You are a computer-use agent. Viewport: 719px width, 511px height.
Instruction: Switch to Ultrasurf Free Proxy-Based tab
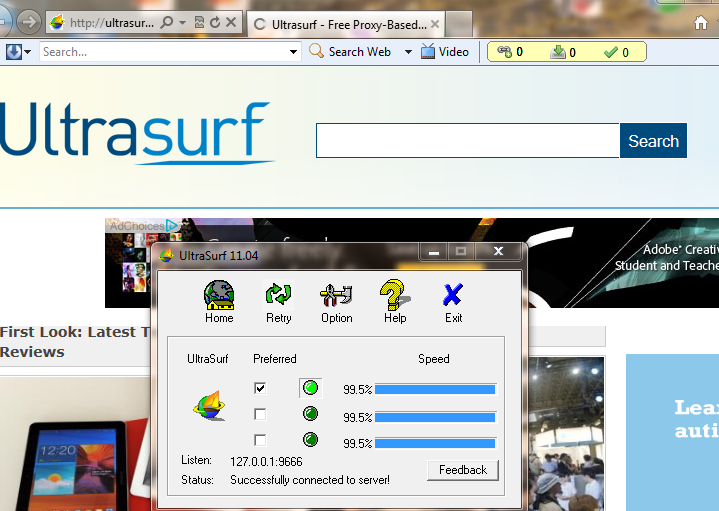pos(346,24)
